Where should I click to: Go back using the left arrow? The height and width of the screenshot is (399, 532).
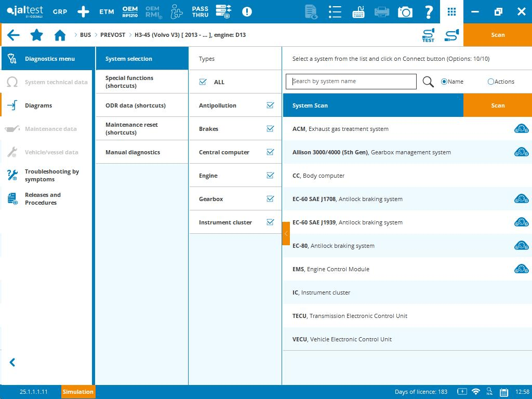14,35
